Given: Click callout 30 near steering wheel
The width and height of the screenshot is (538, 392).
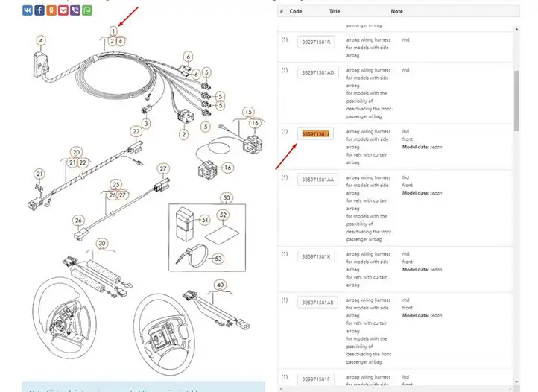Looking at the screenshot, I should 102,243.
